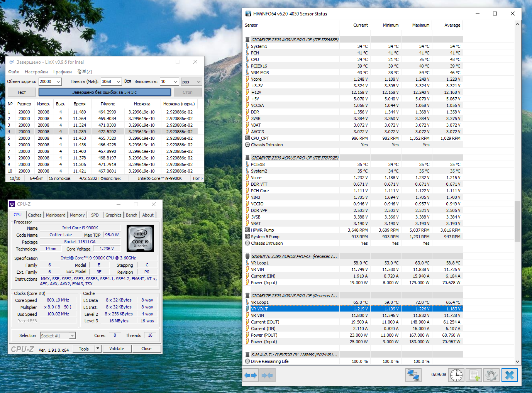Click the HWiNFO vertical scrollbar thumb
This screenshot has width=532, height=393.
(x=518, y=221)
